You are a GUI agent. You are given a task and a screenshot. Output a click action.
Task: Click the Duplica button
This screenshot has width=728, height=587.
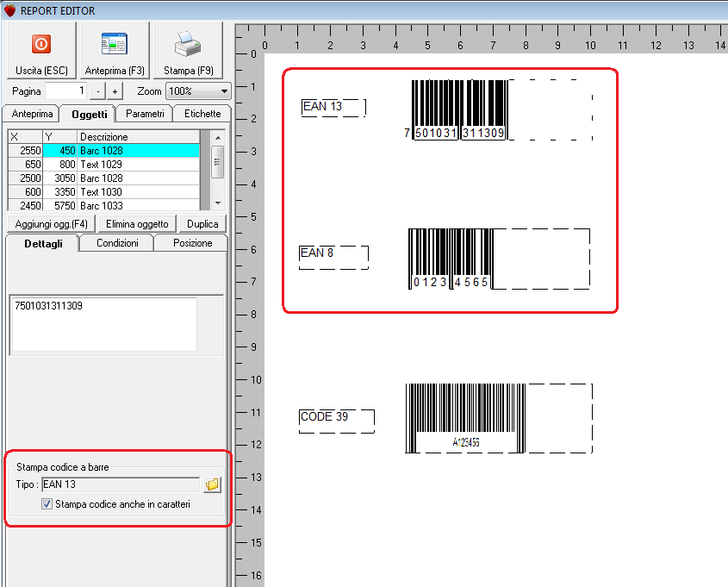coord(202,224)
